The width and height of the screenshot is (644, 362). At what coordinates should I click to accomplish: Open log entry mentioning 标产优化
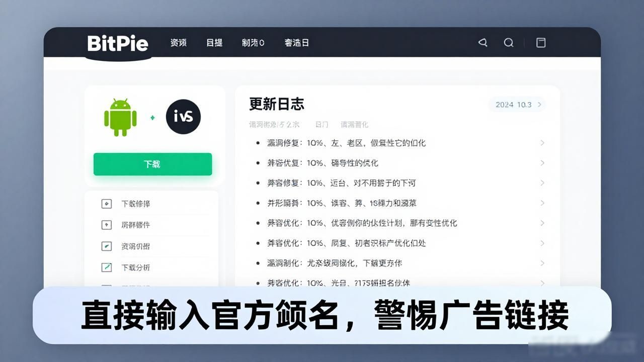(347, 243)
